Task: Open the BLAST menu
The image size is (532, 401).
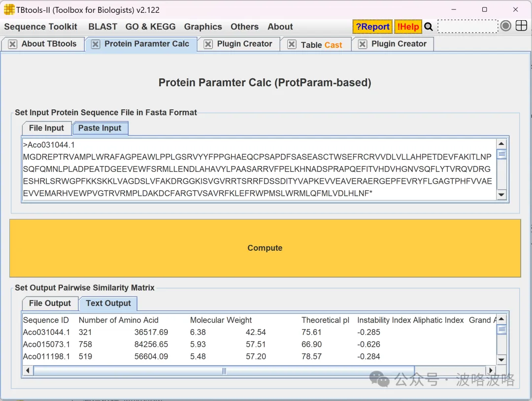Action: 102,27
